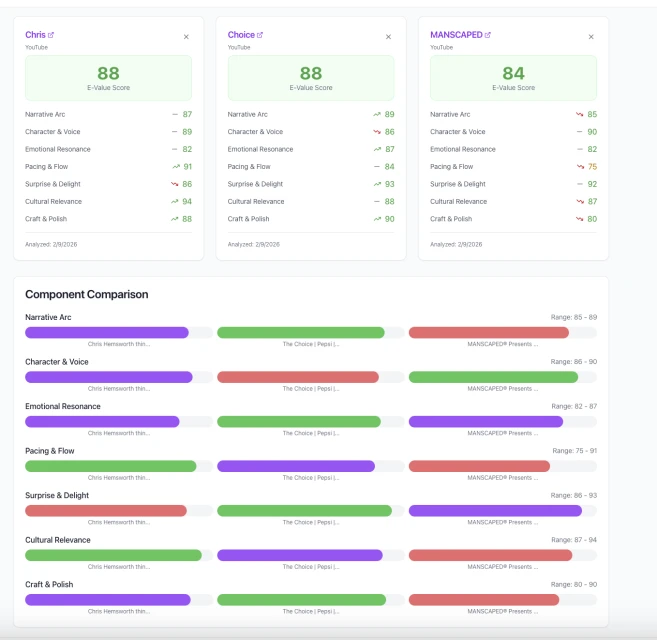
Task: Click the purple Narrative Arc bar for Chris Hemsworth
Action: (107, 333)
